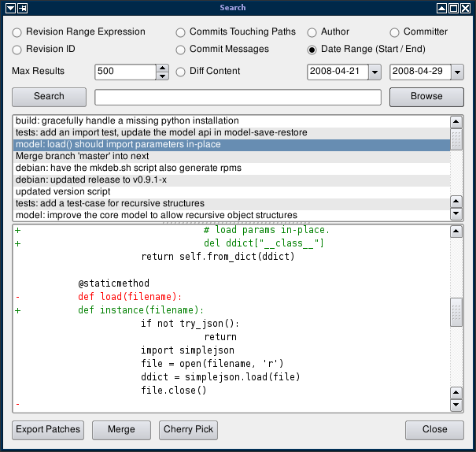Click commit list scrollbar down arrow
The width and height of the screenshot is (476, 452).
click(x=456, y=213)
